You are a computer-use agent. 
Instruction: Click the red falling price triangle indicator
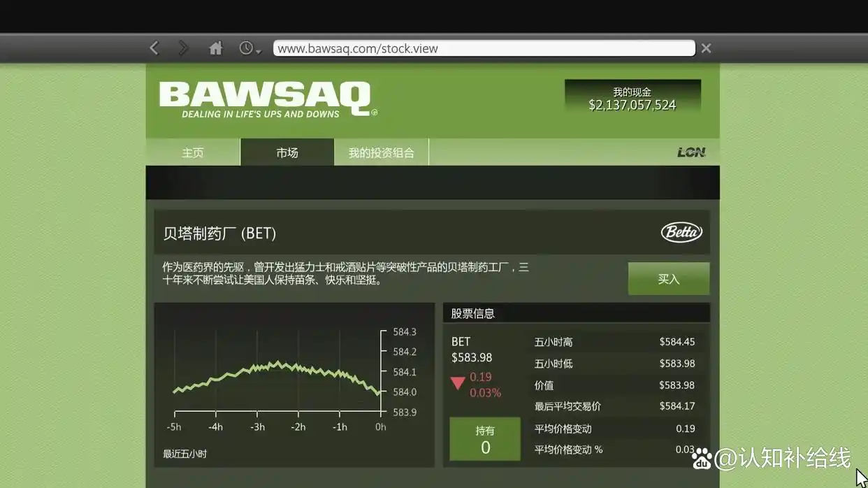(x=458, y=383)
